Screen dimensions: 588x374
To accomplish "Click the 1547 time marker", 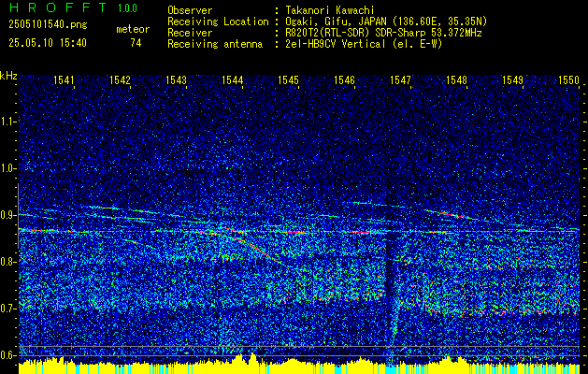I will click(400, 79).
